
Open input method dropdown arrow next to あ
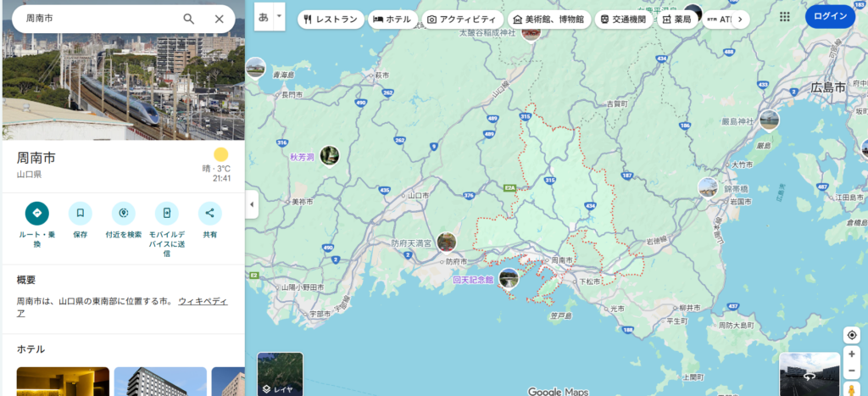(x=279, y=16)
